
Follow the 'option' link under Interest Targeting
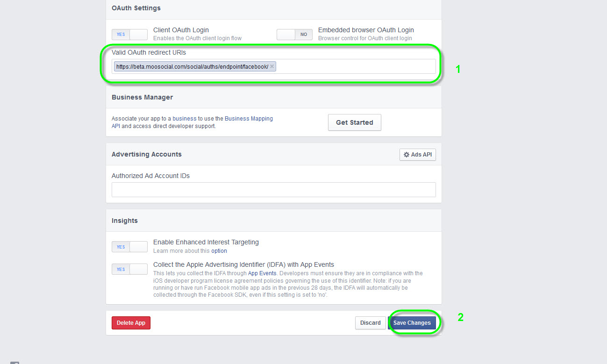click(219, 251)
